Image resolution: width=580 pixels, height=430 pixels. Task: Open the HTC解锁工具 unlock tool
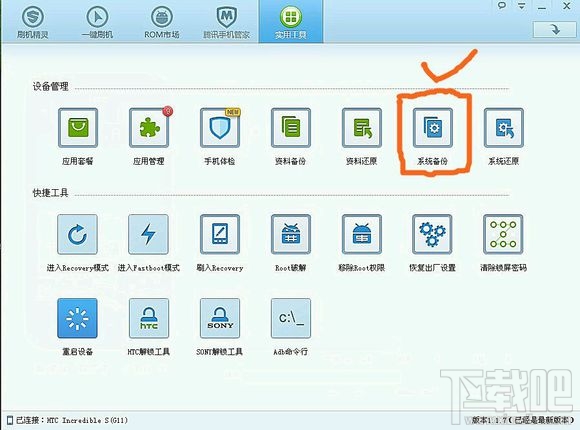pyautogui.click(x=149, y=318)
